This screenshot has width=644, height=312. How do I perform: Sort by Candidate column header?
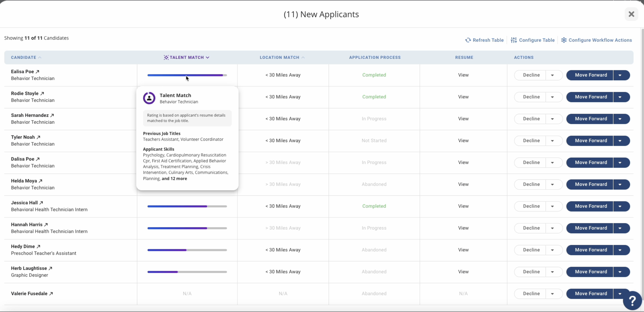coord(26,57)
